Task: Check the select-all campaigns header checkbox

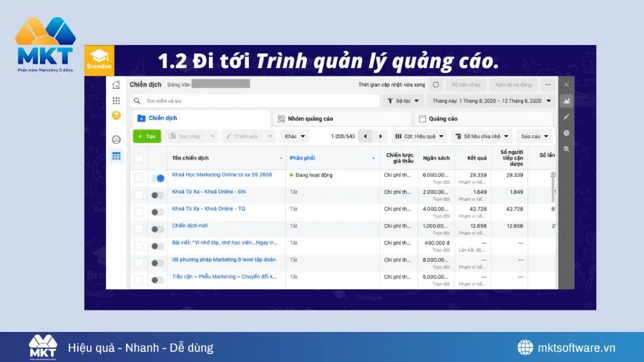Action: pyautogui.click(x=139, y=158)
